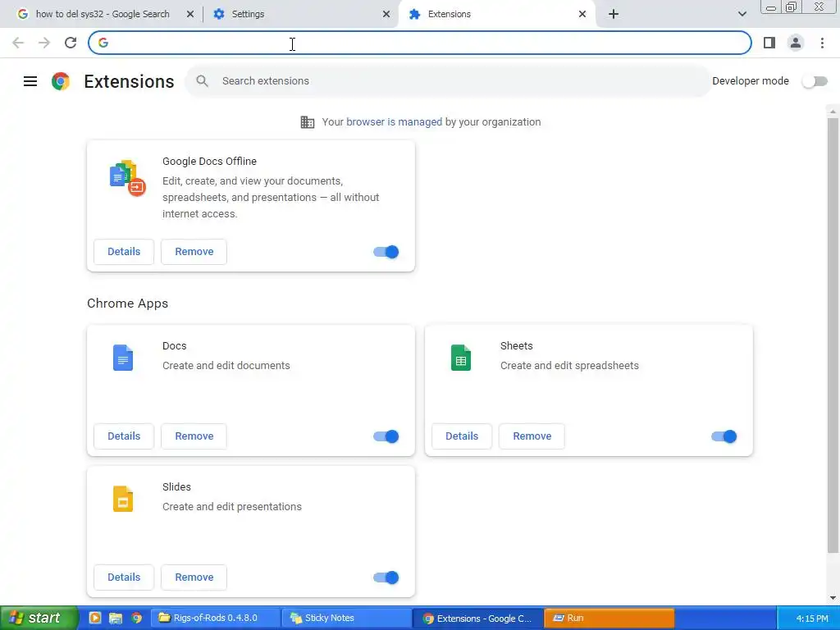Switch to the Settings tab
Image resolution: width=840 pixels, height=630 pixels.
tap(300, 14)
